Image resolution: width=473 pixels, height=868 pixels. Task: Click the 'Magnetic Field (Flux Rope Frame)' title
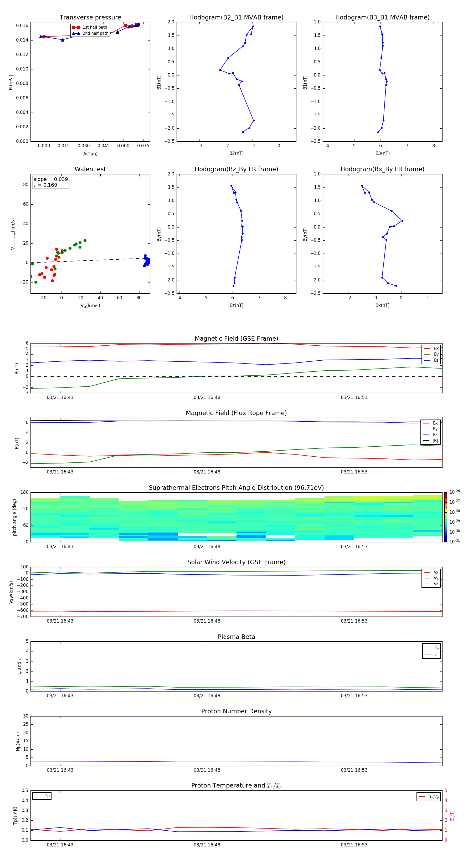pos(236,413)
